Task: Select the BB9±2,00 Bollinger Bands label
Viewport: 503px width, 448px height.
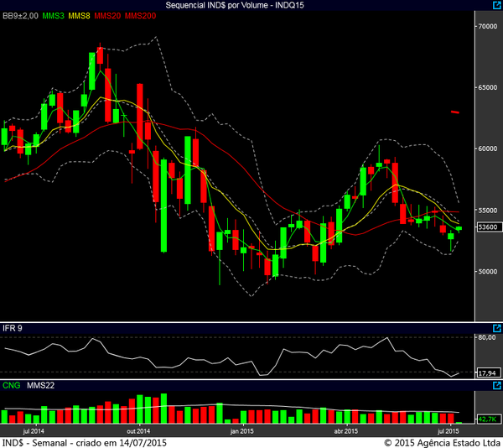Action: (x=20, y=16)
